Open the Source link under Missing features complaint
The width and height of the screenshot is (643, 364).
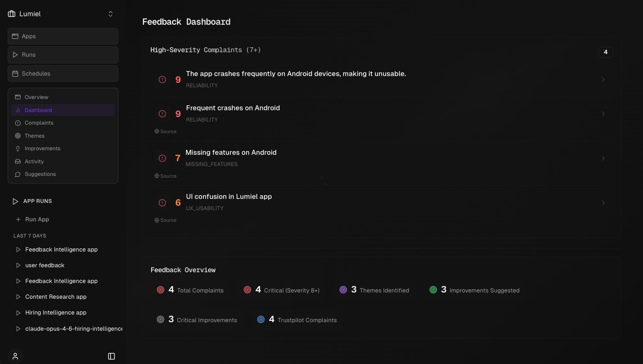click(166, 176)
